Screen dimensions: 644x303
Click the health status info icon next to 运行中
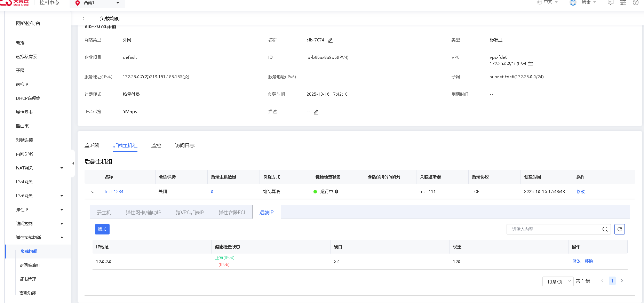point(336,192)
